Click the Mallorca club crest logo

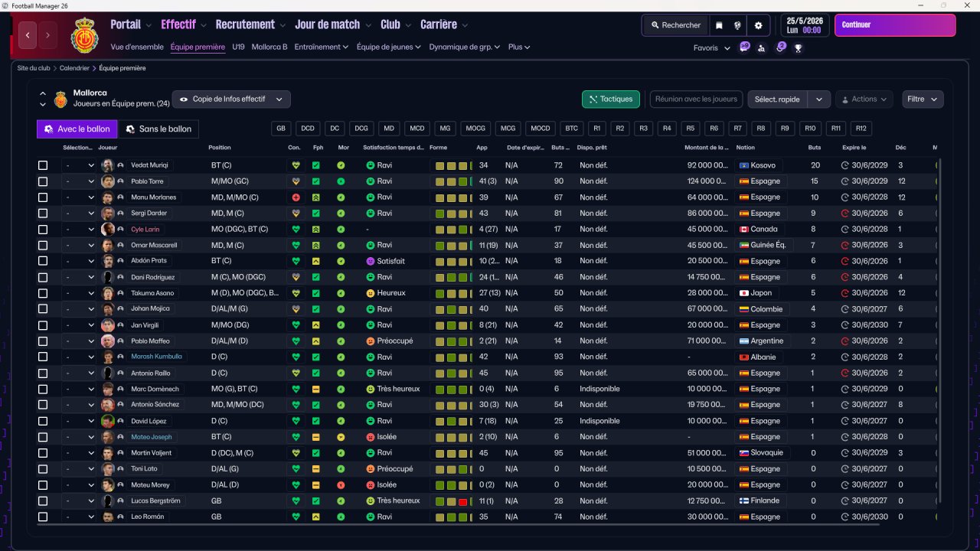[84, 35]
